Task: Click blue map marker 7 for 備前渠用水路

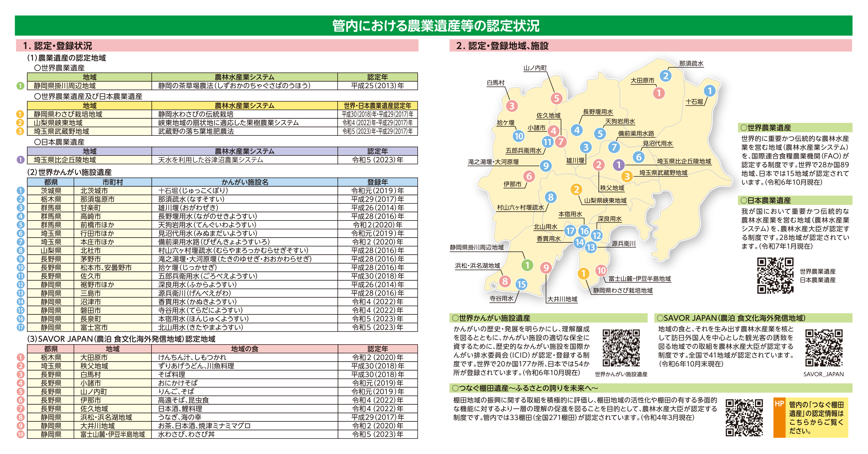Action: point(614,147)
